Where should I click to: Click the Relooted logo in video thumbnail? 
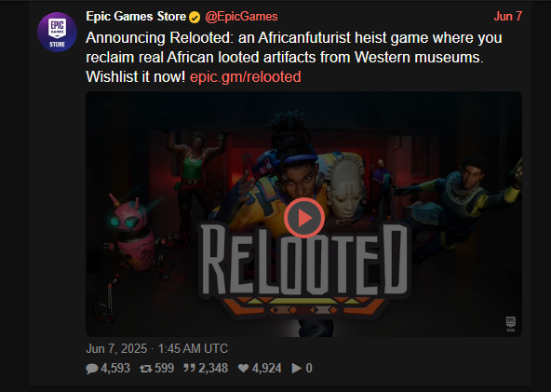pyautogui.click(x=304, y=269)
